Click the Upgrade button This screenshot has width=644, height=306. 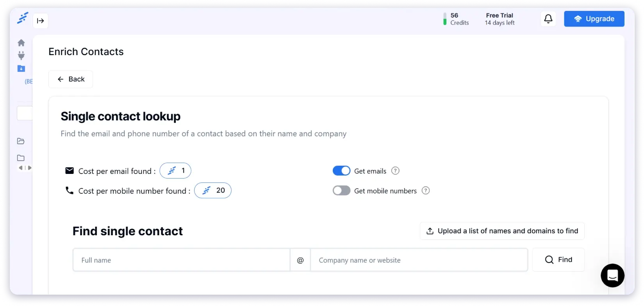[594, 19]
